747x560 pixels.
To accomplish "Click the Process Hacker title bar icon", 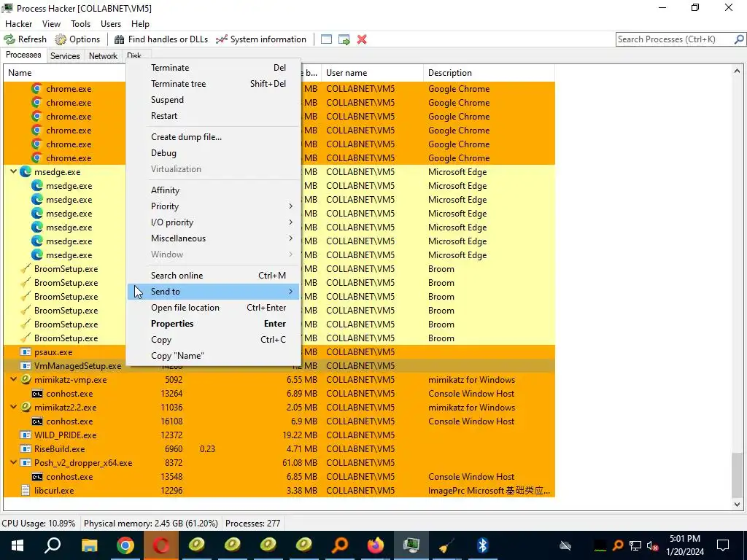I will coord(7,8).
